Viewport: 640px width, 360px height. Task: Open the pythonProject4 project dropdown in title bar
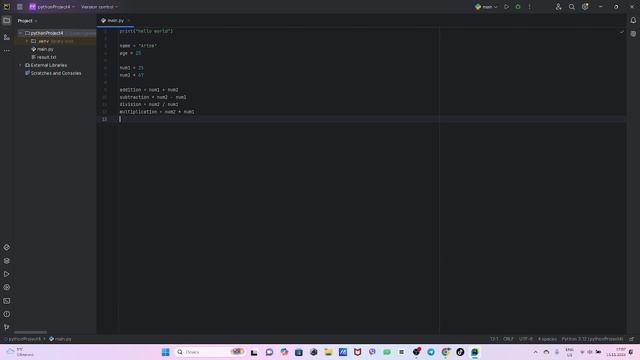pyautogui.click(x=52, y=7)
